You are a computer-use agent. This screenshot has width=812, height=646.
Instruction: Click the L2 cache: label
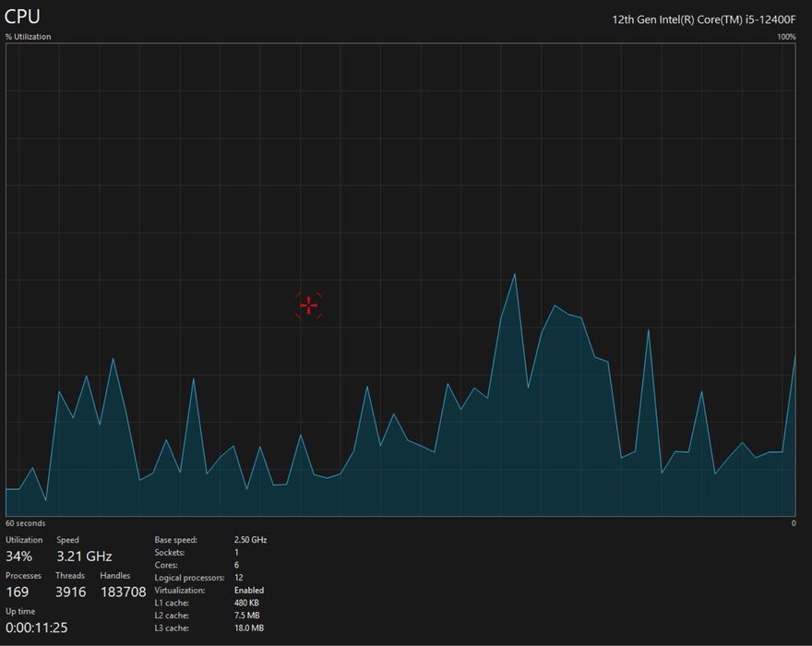pyautogui.click(x=172, y=616)
